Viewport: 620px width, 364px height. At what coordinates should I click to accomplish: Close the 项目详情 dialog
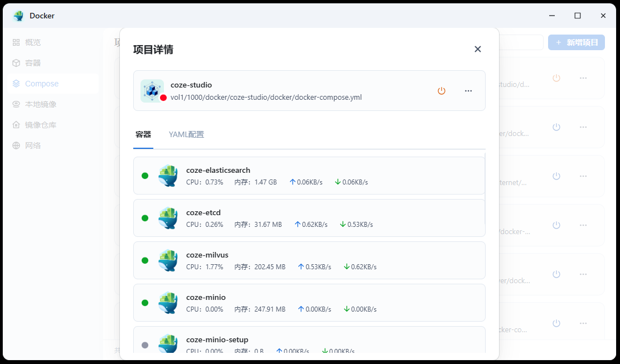[x=477, y=49]
